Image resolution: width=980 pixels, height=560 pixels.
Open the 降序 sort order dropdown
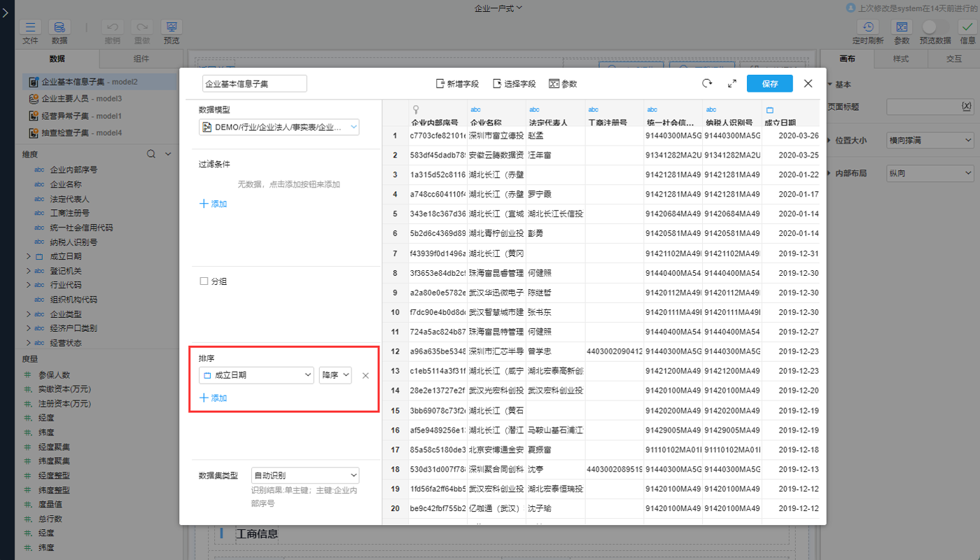point(335,375)
